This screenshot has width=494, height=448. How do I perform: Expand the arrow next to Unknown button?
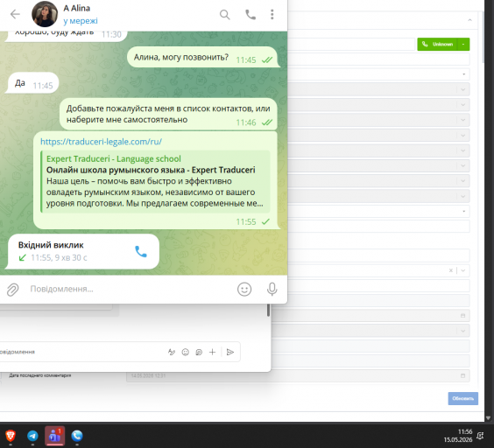463,44
